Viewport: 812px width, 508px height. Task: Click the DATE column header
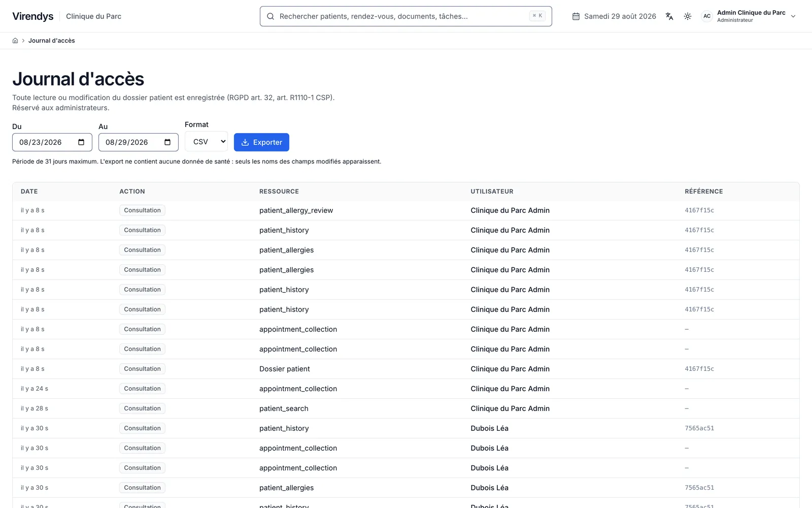point(29,192)
